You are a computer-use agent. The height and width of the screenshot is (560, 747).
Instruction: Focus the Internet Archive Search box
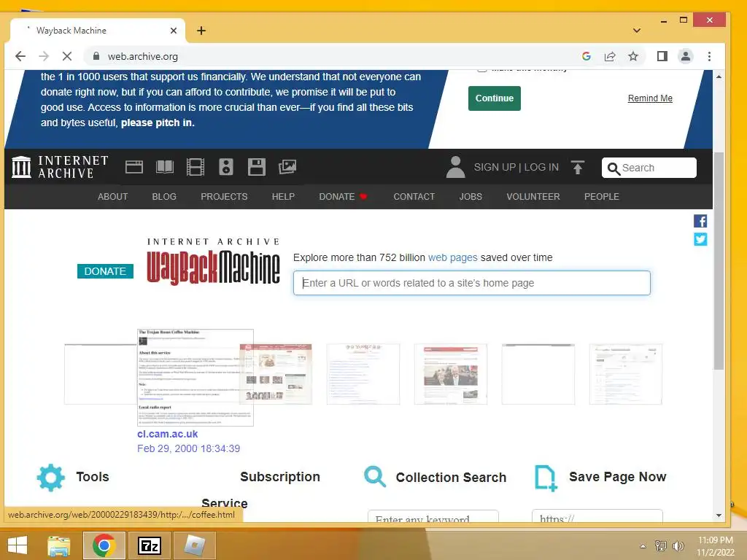(649, 168)
